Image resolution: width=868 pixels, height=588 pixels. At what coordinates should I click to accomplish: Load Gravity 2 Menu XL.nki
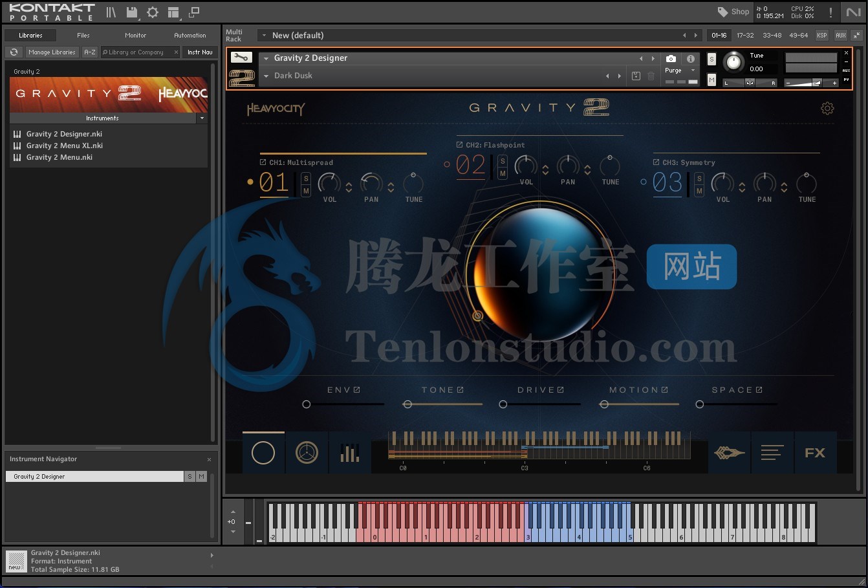pyautogui.click(x=65, y=146)
